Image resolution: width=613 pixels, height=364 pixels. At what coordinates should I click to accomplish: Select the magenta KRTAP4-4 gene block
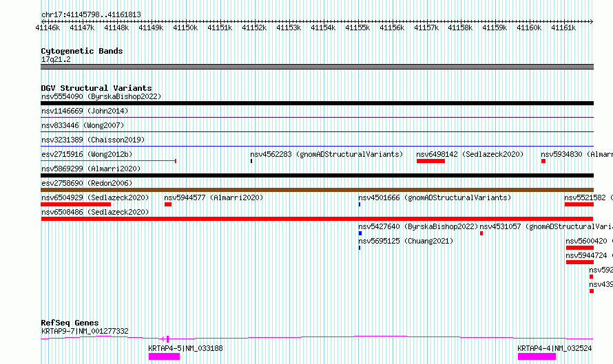pyautogui.click(x=537, y=356)
